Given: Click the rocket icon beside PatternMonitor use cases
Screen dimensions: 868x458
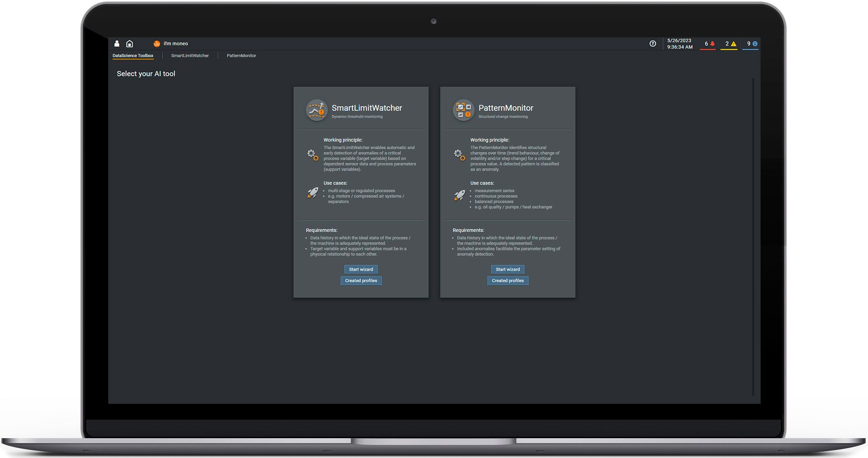Looking at the screenshot, I should [x=459, y=194].
